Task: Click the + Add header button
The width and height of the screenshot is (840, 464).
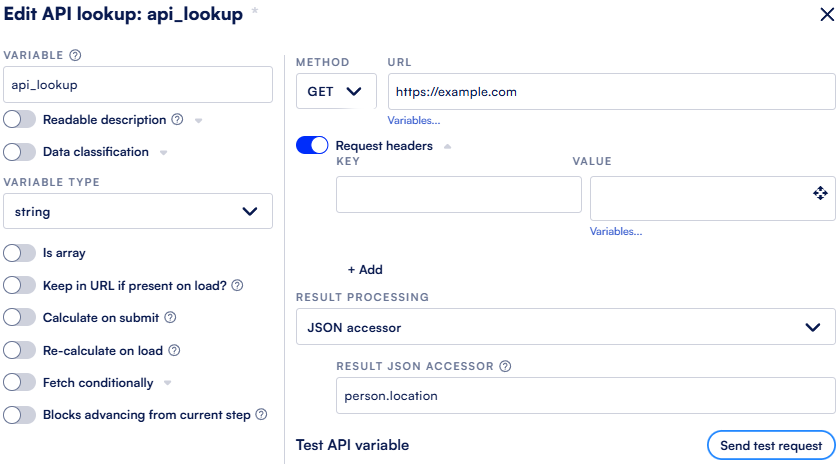Action: click(365, 270)
